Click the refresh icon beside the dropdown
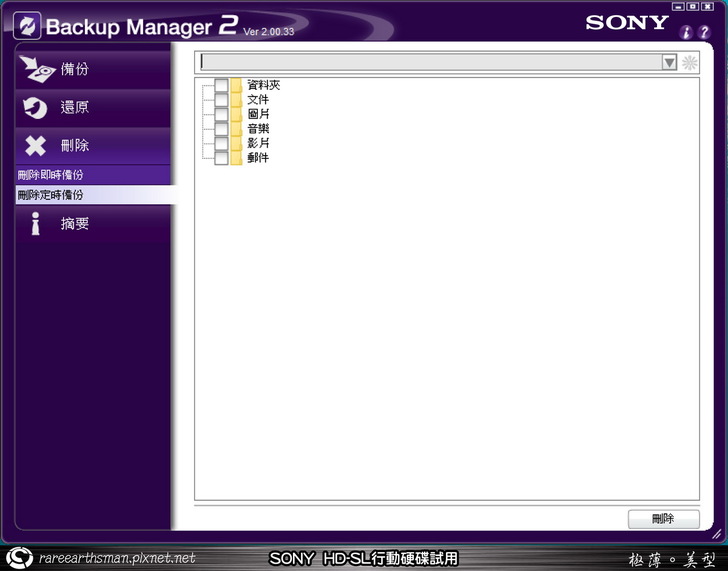The height and width of the screenshot is (571, 728). [689, 62]
